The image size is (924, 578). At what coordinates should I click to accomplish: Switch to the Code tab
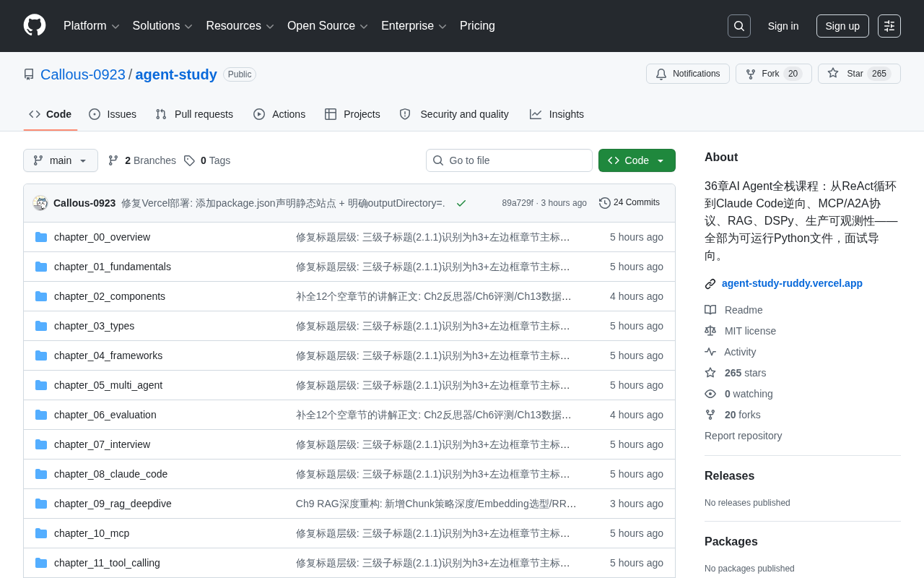coord(51,114)
